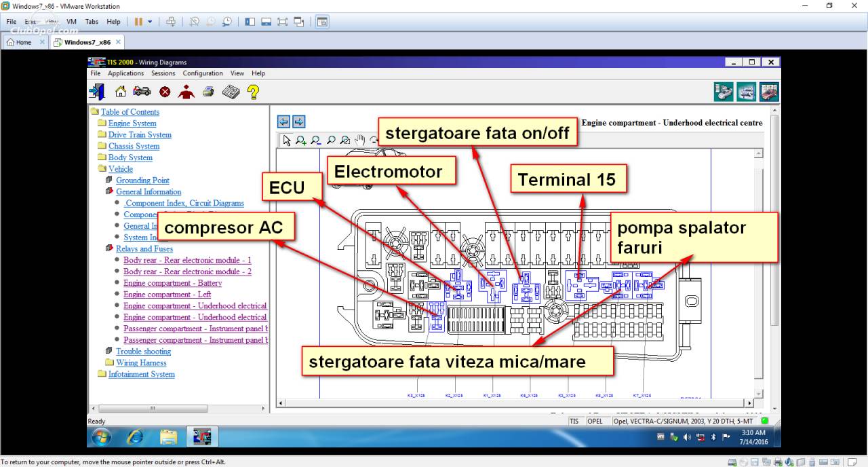Click the volume icon in system tray
868x467 pixels.
[x=687, y=436]
